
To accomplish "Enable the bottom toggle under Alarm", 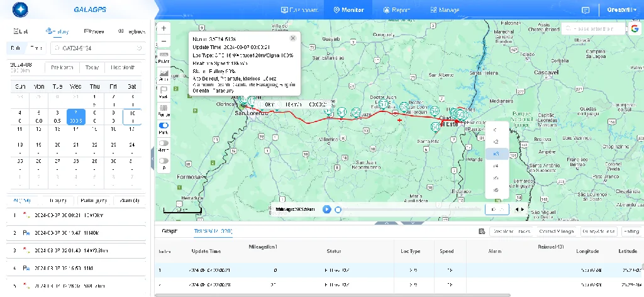I will pos(164,162).
